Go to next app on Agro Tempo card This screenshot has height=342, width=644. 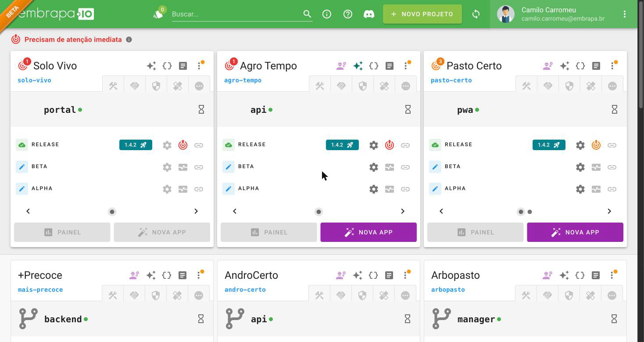point(403,211)
